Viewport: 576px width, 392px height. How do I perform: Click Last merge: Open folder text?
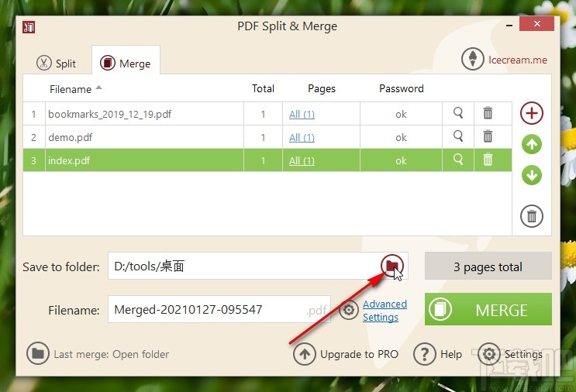point(112,354)
